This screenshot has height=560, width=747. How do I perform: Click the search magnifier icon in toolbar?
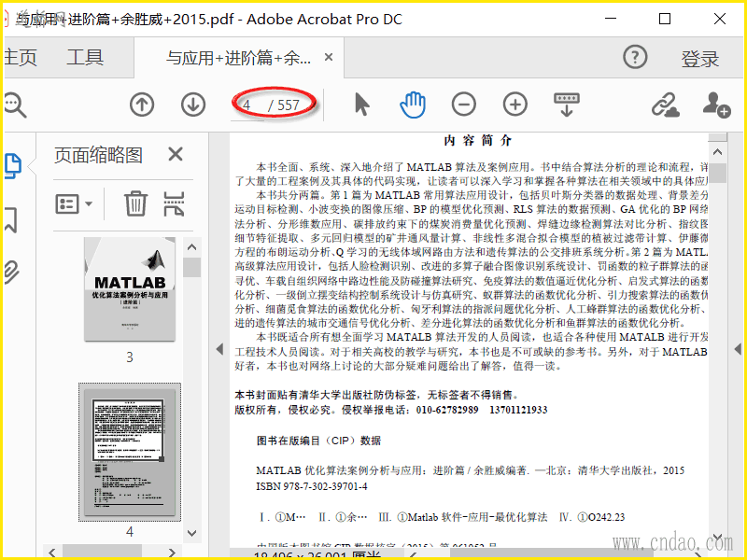point(15,105)
